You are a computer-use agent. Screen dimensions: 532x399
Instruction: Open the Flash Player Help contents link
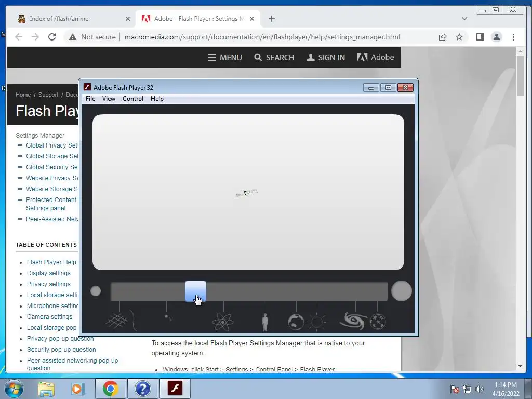51,262
